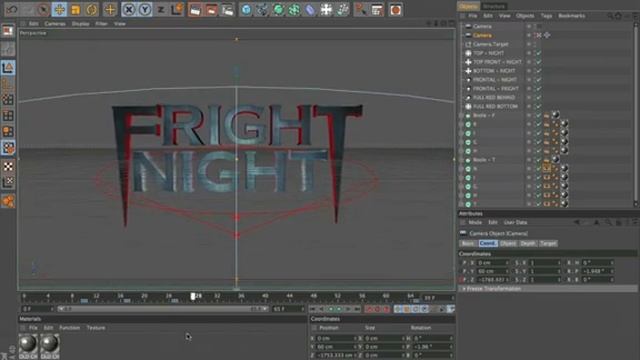Viewport: 640px width, 360px height.
Task: Select the first material thumbnail
Action: point(28,346)
